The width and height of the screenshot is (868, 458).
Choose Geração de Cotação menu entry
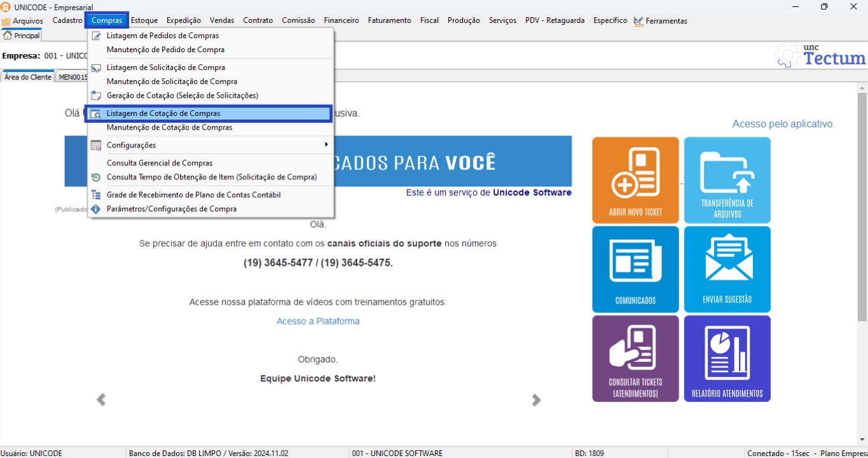click(x=182, y=95)
